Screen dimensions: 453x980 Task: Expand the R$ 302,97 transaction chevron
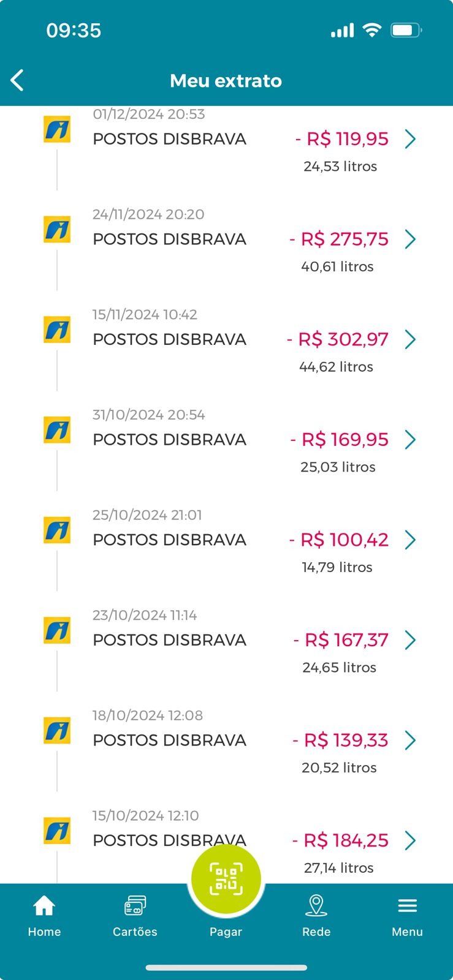(x=411, y=339)
